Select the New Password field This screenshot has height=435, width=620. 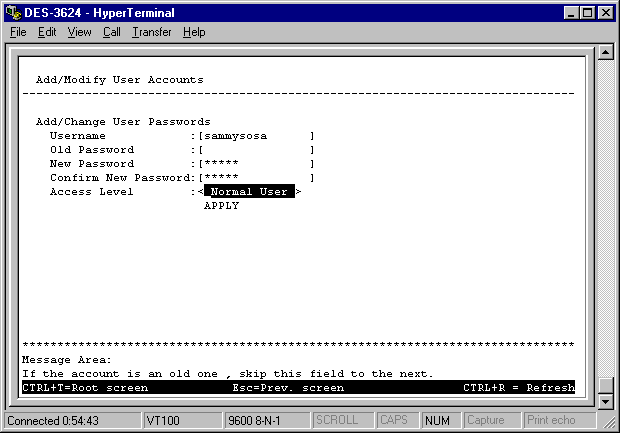[x=255, y=164]
